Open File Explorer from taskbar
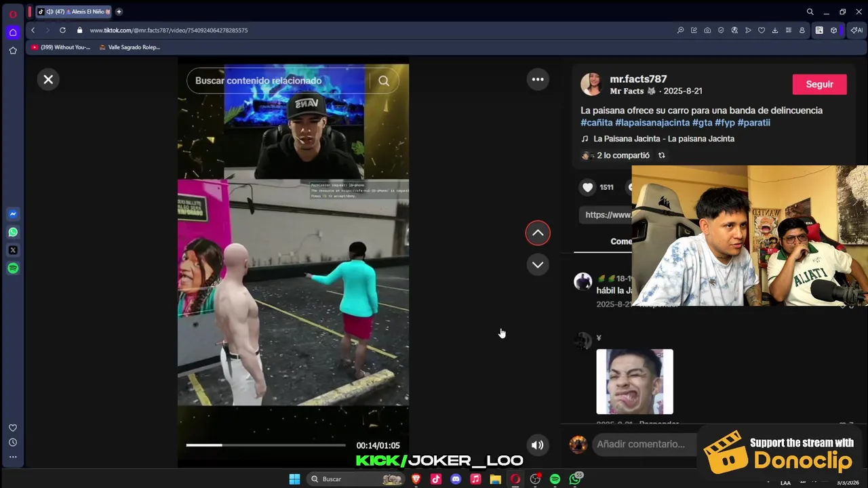Screen dimensions: 868x488 [496, 479]
